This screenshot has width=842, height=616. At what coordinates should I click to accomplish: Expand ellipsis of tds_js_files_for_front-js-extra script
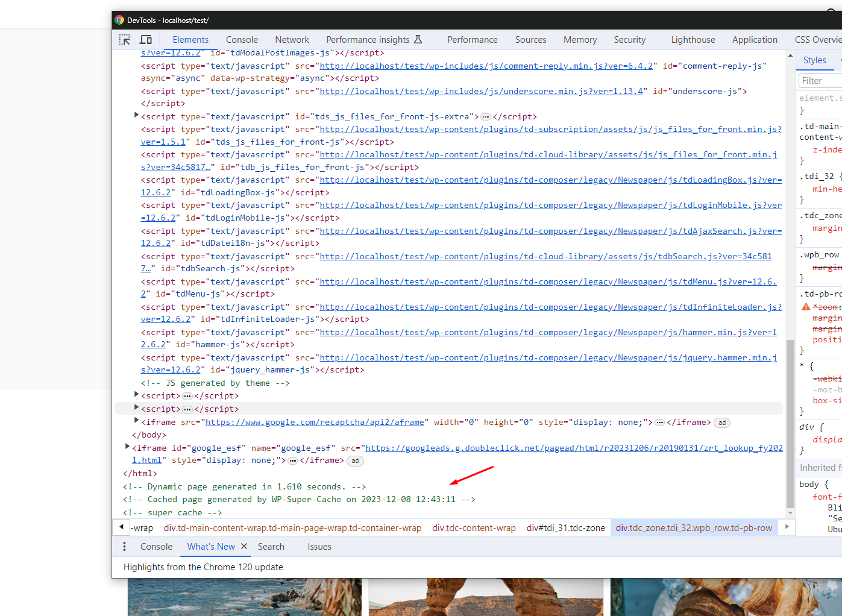pyautogui.click(x=486, y=117)
